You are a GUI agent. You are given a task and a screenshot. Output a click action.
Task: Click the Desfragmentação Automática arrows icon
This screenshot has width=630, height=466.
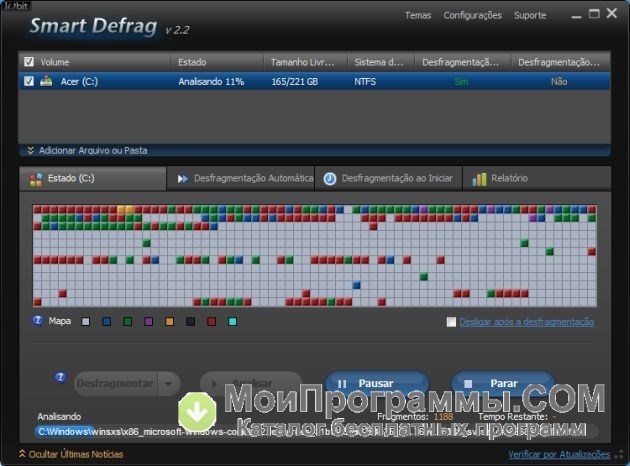(x=182, y=179)
